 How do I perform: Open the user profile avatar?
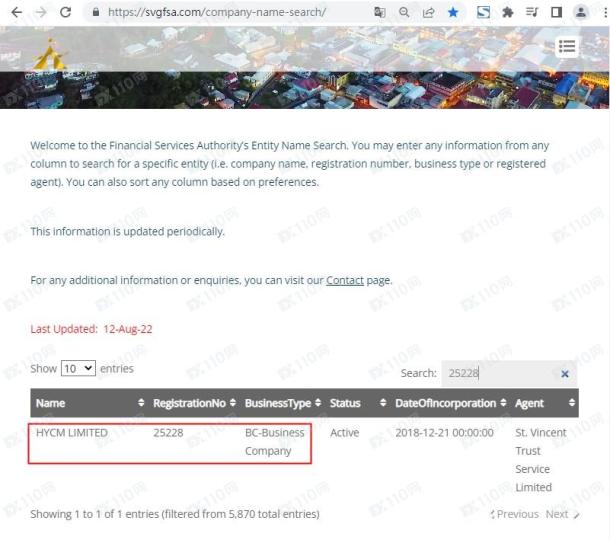(x=581, y=12)
